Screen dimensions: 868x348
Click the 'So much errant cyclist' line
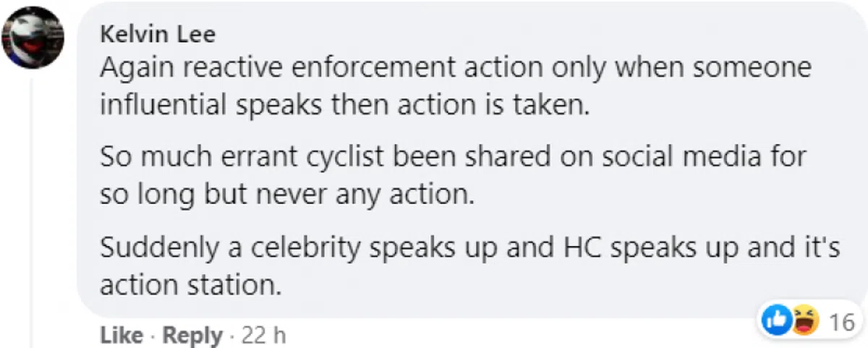(x=453, y=158)
